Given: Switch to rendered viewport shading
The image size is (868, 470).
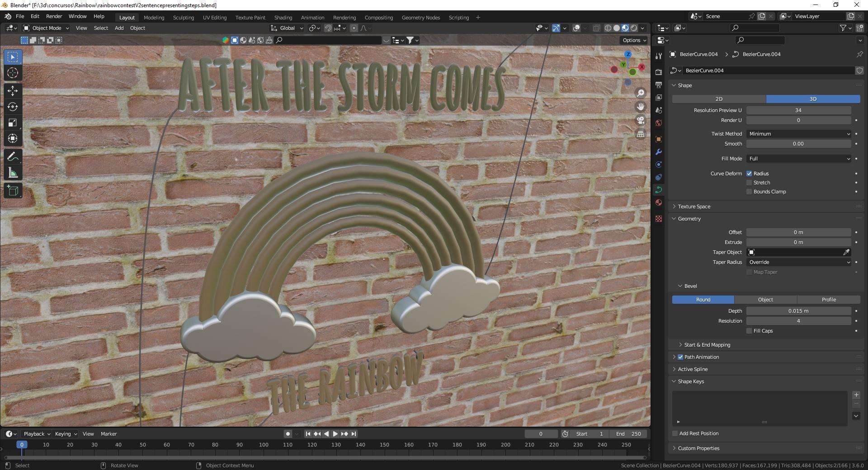Looking at the screenshot, I should click(634, 28).
